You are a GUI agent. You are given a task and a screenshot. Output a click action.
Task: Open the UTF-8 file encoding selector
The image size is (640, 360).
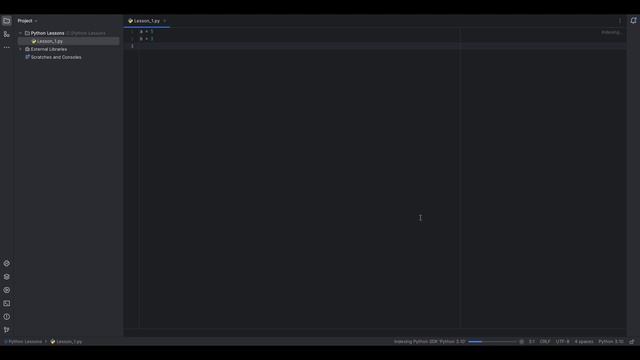562,342
